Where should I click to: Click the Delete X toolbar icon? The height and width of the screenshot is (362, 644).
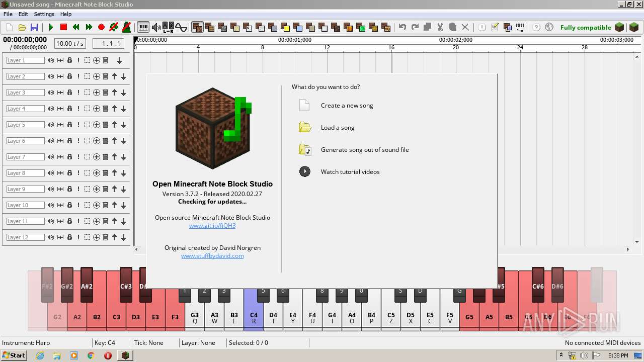click(x=465, y=27)
